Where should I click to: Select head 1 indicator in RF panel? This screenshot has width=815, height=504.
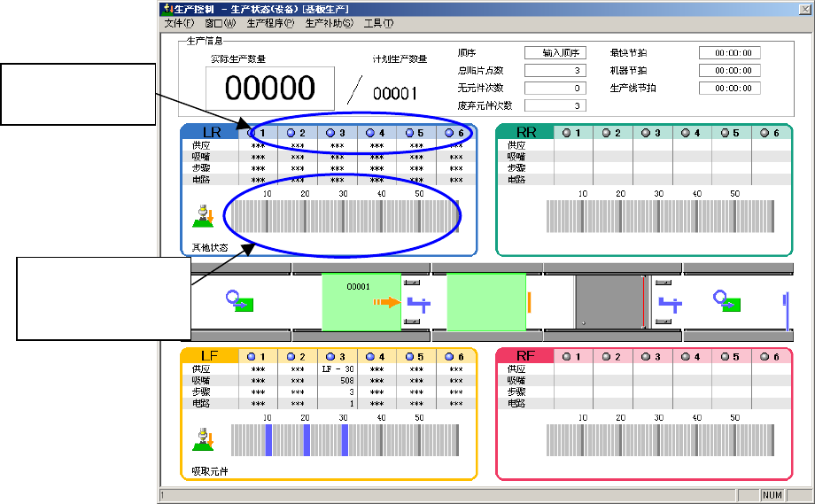pos(567,356)
